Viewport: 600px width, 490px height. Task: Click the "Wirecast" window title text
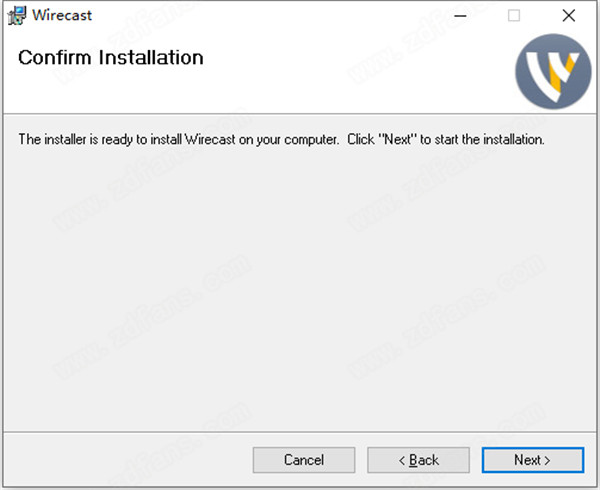(x=62, y=15)
